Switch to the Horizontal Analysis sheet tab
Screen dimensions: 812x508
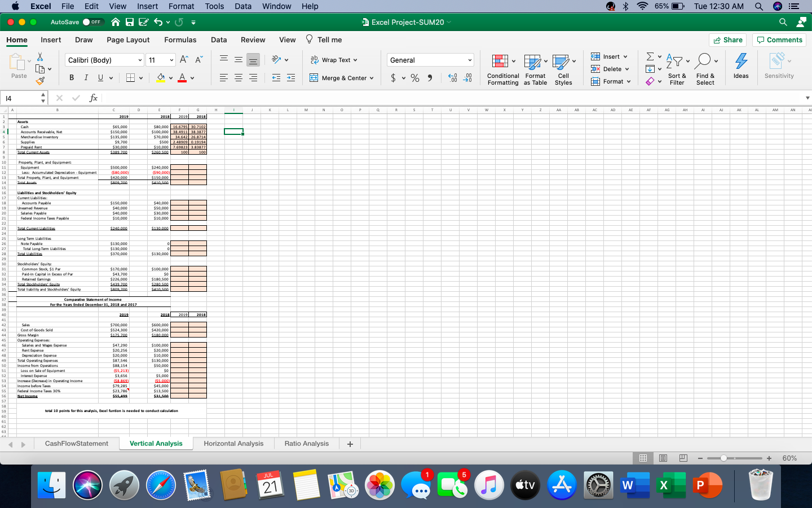click(x=233, y=444)
